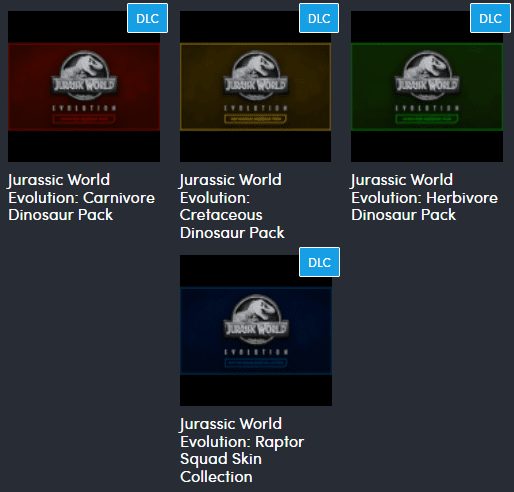Image resolution: width=514 pixels, height=492 pixels.
Task: Click the DLC badge on Herbivore pack
Action: pos(490,18)
